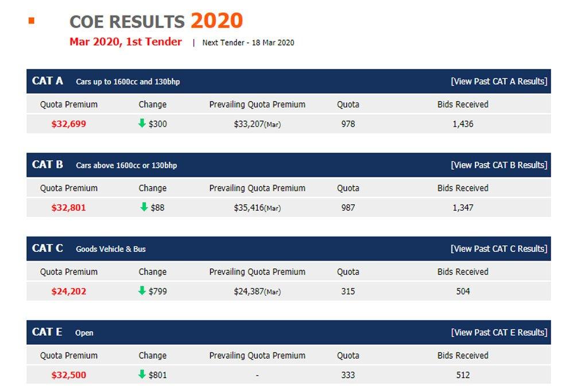Click CAT E quota premium $32,500

tap(69, 375)
